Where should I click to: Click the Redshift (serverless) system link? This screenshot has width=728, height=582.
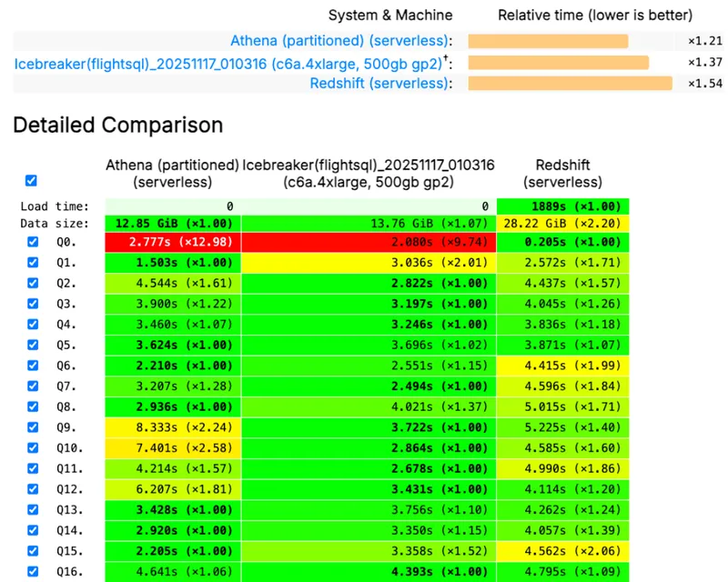379,84
